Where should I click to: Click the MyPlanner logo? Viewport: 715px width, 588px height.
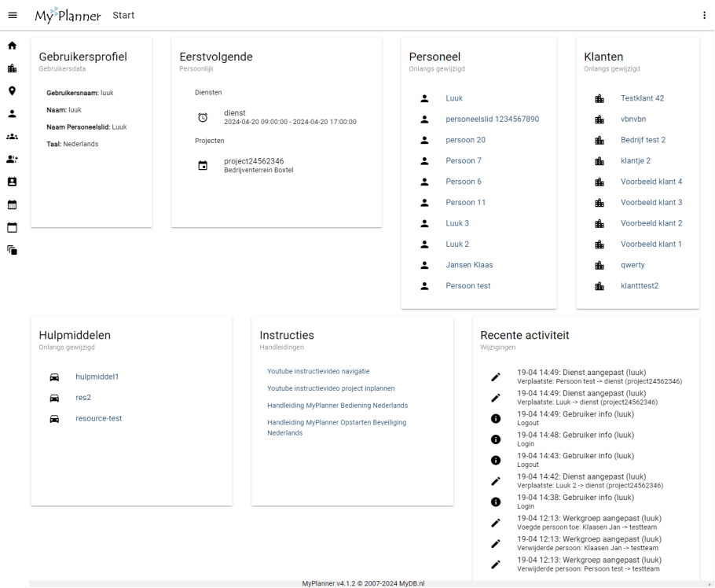(x=67, y=15)
